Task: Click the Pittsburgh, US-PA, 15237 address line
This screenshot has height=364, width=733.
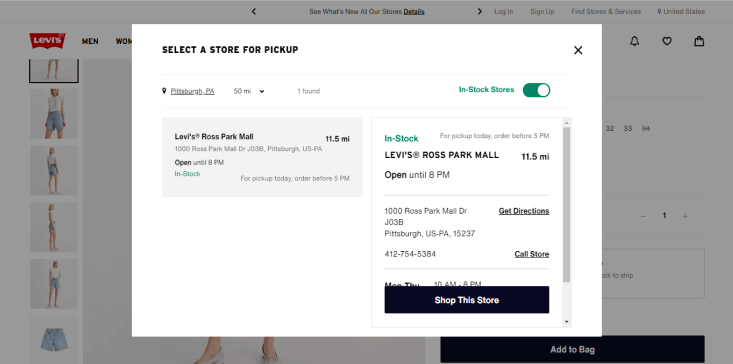Action: 430,234
